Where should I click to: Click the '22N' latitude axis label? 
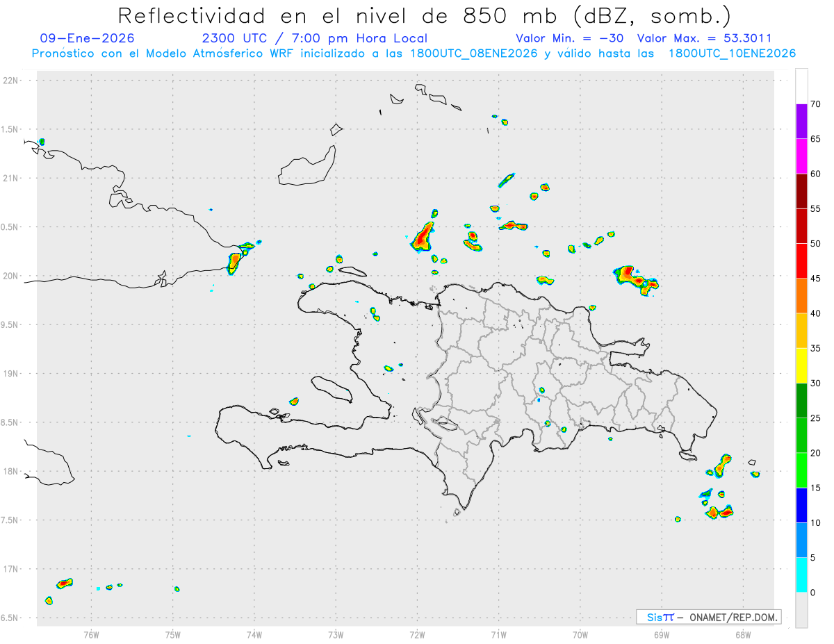11,81
